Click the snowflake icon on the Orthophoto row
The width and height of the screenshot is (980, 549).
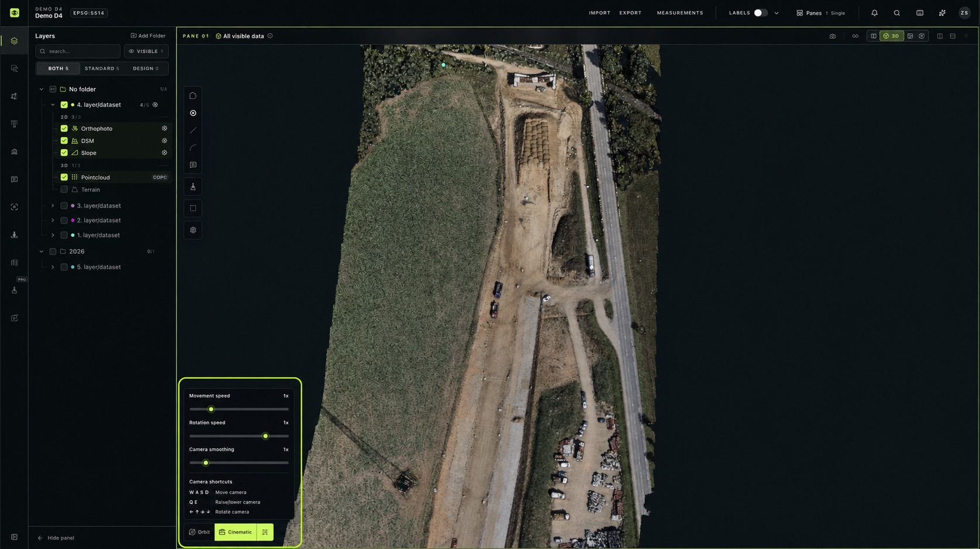[164, 129]
